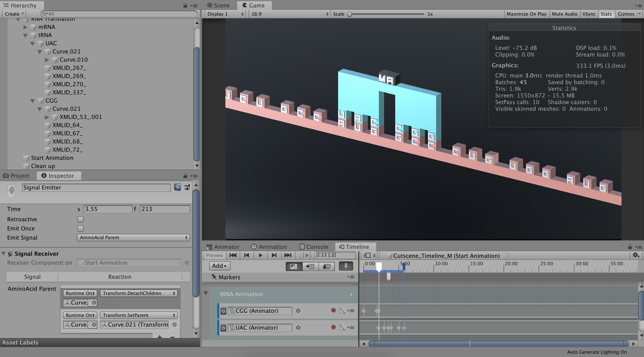Click the Game view Scale slider handle
This screenshot has width=644, height=357.
350,14
